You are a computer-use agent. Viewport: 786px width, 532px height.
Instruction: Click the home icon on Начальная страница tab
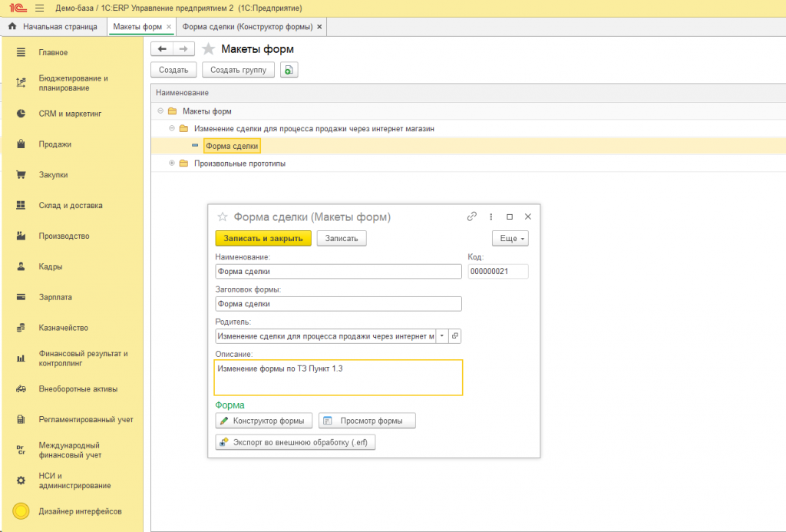coord(12,26)
